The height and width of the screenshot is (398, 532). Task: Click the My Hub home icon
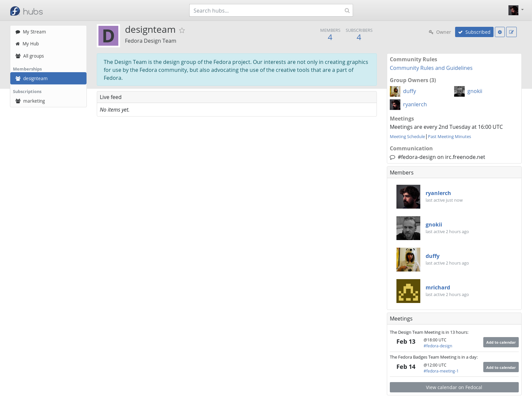point(18,44)
